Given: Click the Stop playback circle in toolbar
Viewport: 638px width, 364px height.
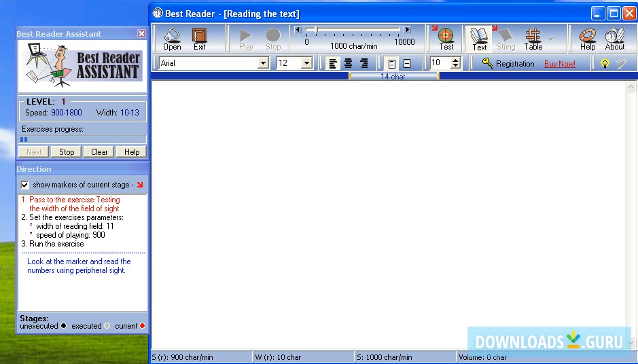Looking at the screenshot, I should coord(273,39).
